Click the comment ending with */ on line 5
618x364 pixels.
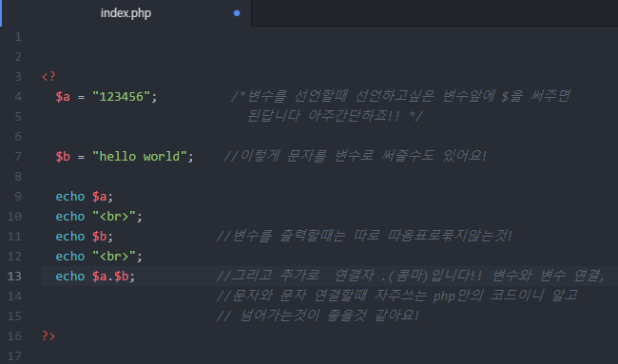[x=335, y=116]
